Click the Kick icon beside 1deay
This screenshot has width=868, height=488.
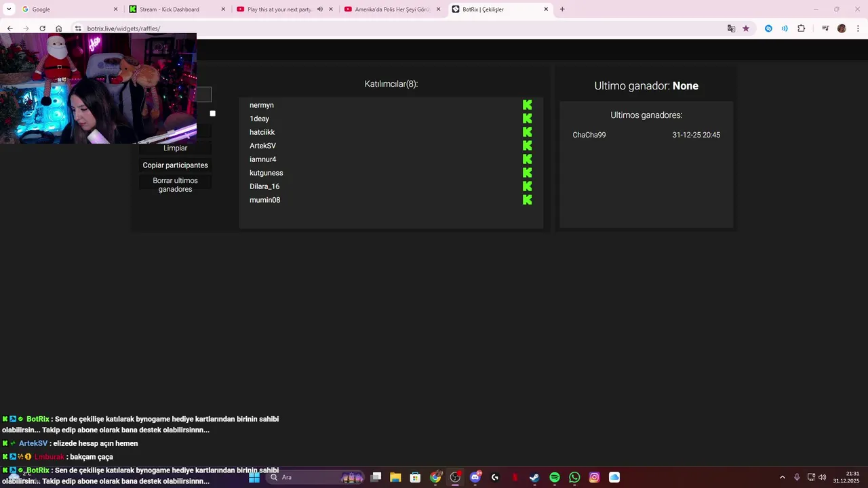point(527,119)
